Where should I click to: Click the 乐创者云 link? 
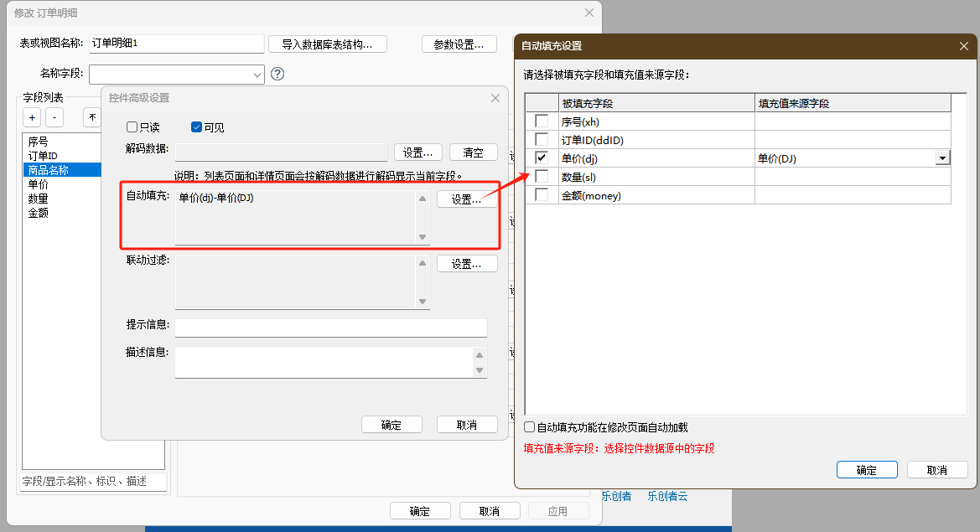tap(667, 496)
